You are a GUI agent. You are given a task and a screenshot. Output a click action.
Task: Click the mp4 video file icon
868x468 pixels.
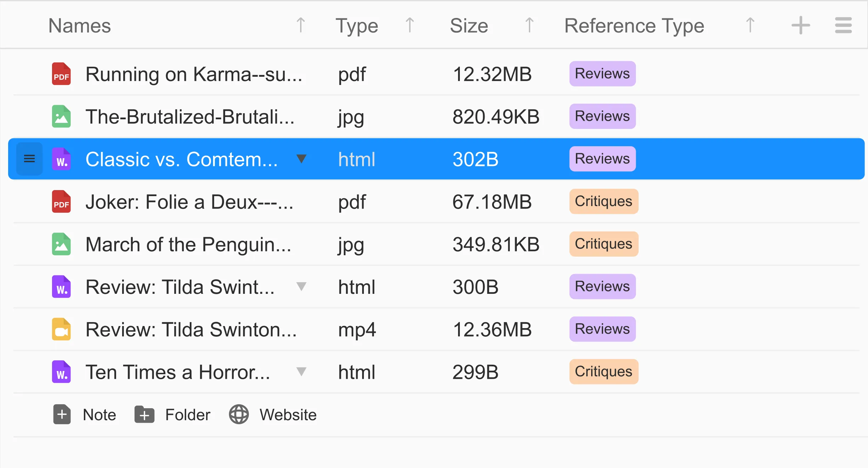point(61,329)
